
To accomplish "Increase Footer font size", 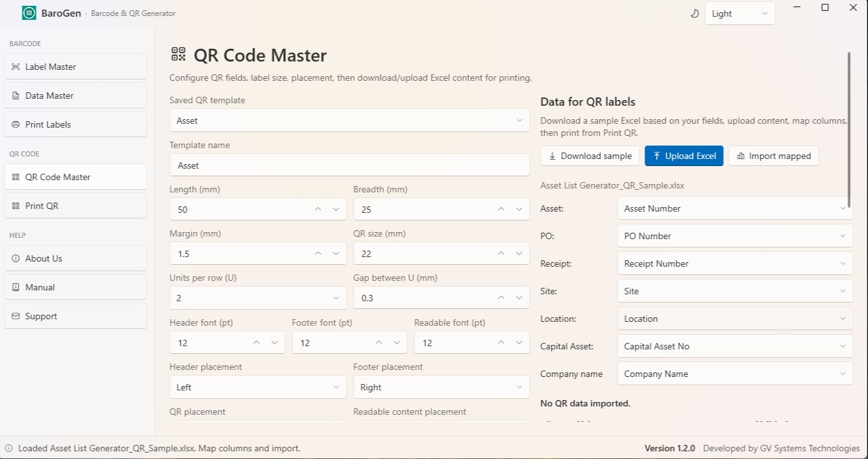I will pyautogui.click(x=379, y=343).
